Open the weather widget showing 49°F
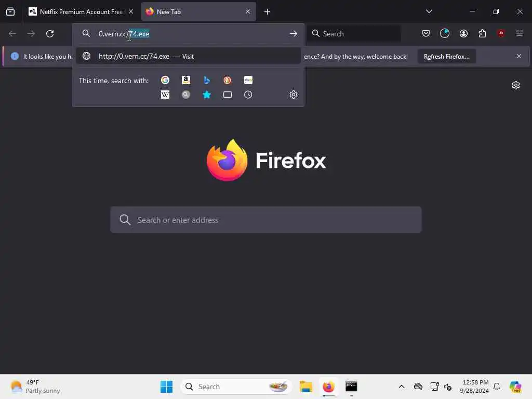 35,387
